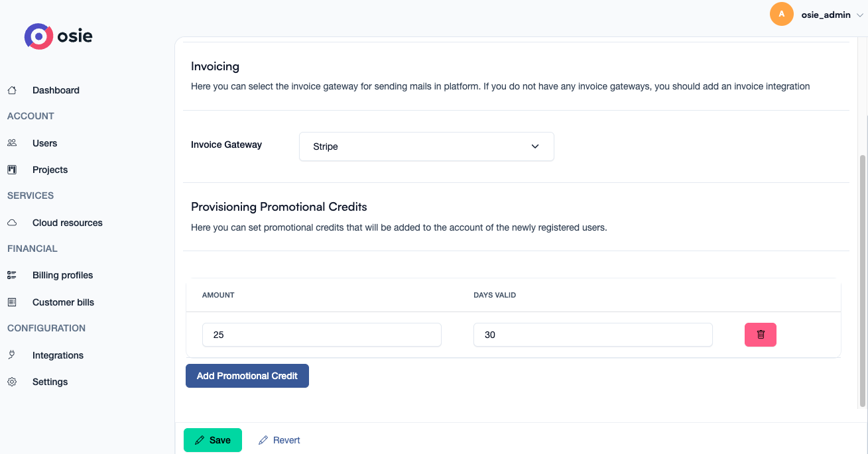Open the Dashboard menu item
The height and width of the screenshot is (454, 868).
[56, 90]
